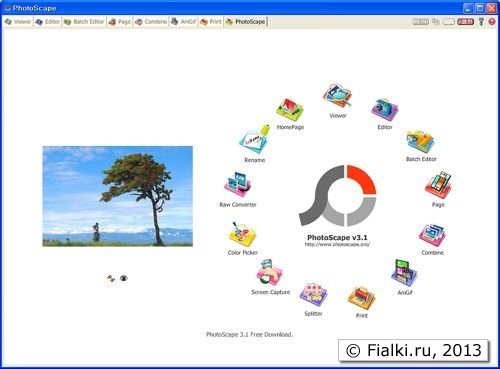Open the AniGif icon in the circular menu
The image size is (500, 369).
pyautogui.click(x=404, y=273)
